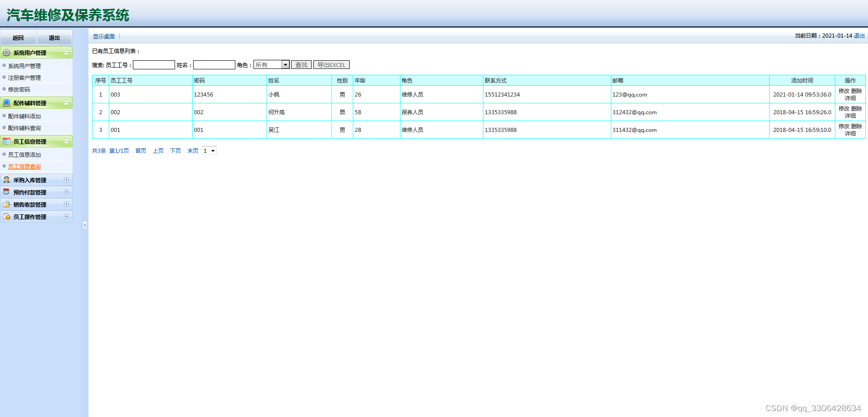Click 修改 for employee 002 何升高
This screenshot has height=417, width=868.
[844, 108]
